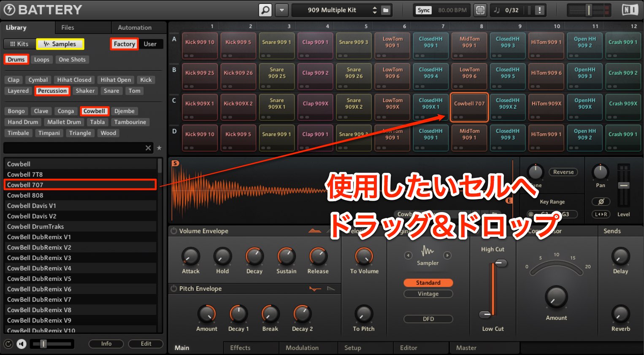The width and height of the screenshot is (644, 355).
Task: Select the Cowbell 707 cell
Action: click(469, 107)
